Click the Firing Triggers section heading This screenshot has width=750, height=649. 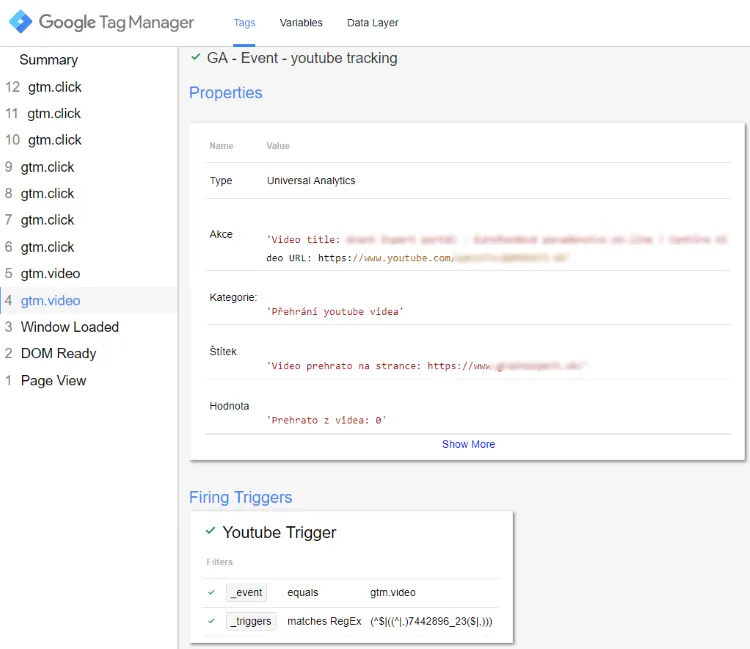point(240,497)
